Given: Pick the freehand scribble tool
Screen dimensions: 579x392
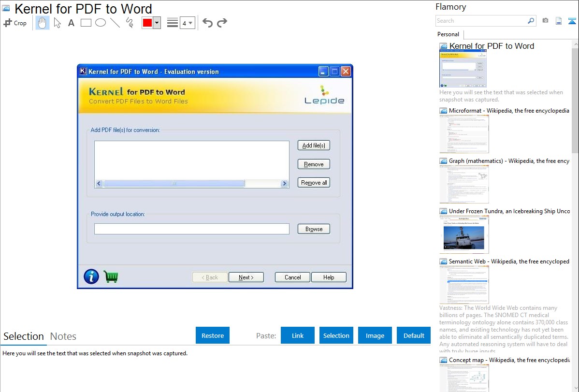Looking at the screenshot, I should pyautogui.click(x=130, y=23).
